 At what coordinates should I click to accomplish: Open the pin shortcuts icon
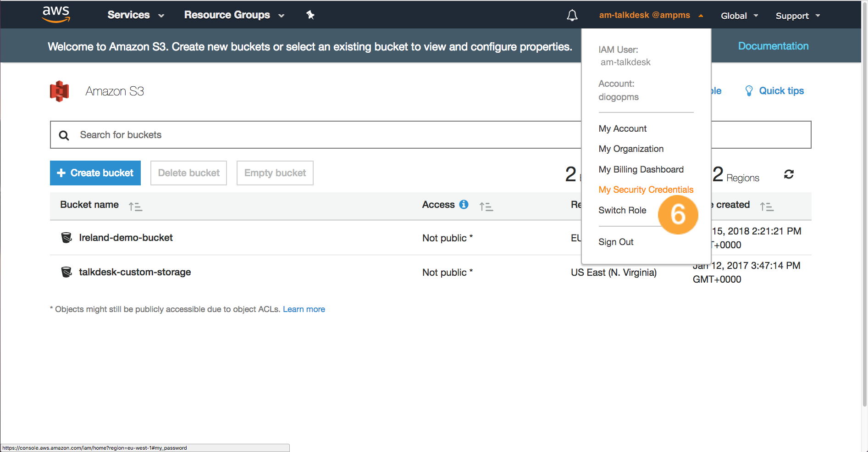click(310, 15)
